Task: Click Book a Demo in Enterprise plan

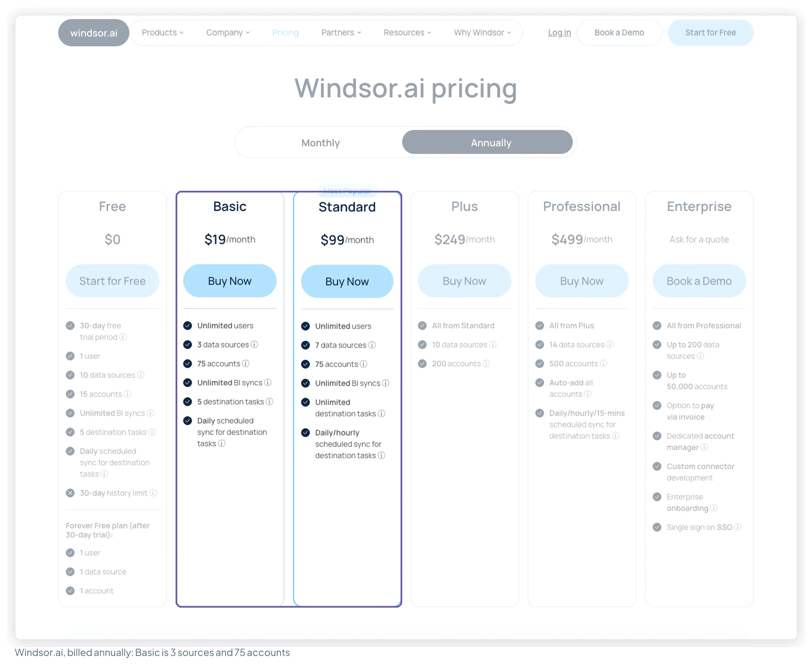Action: point(699,281)
